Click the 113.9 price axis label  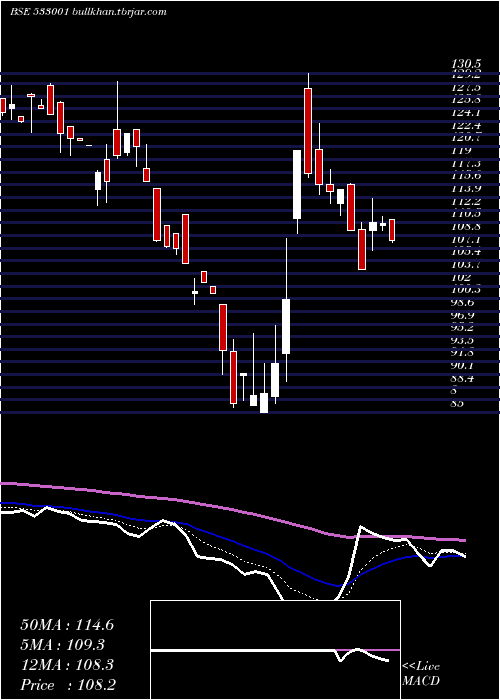point(467,188)
